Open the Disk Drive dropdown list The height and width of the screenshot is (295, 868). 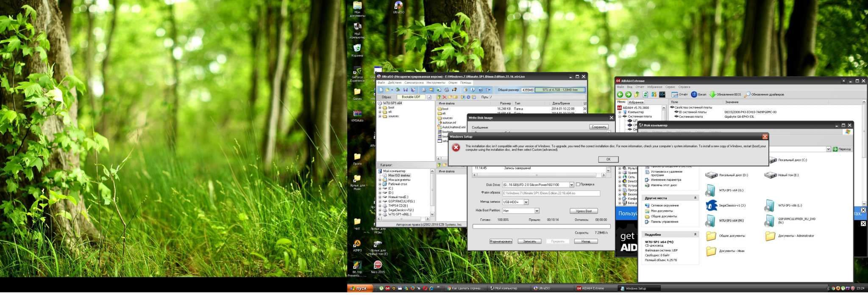[x=571, y=185]
